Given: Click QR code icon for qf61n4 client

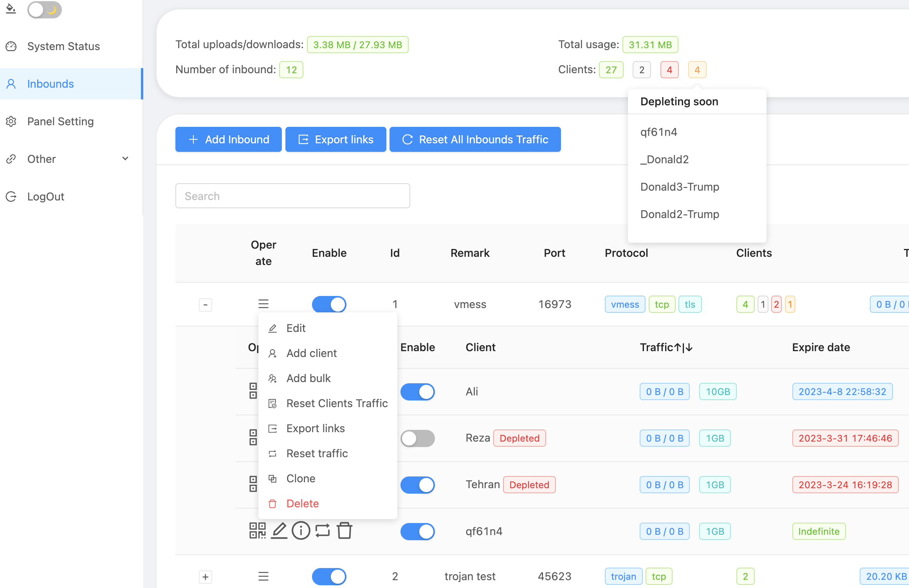Looking at the screenshot, I should 257,531.
